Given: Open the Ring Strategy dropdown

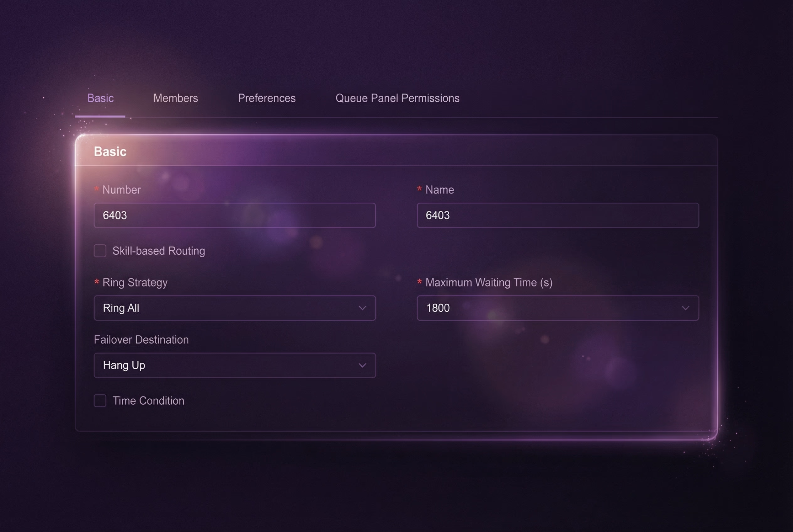Looking at the screenshot, I should [x=234, y=308].
